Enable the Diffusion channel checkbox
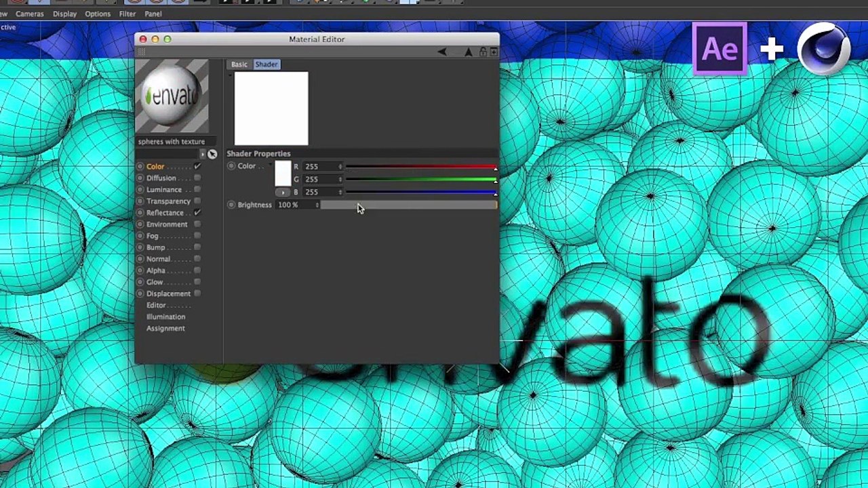This screenshot has height=488, width=868. point(197,178)
